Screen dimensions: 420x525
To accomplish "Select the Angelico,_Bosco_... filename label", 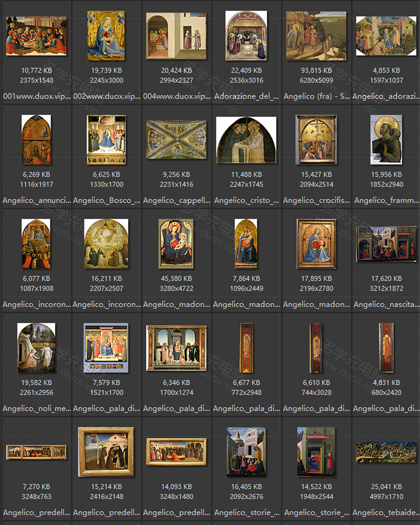I will [x=106, y=201].
